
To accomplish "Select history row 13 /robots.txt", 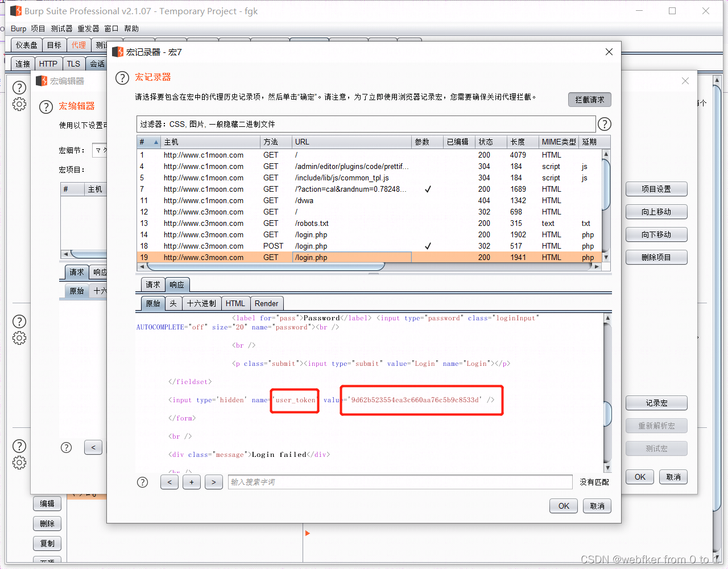I will (369, 223).
